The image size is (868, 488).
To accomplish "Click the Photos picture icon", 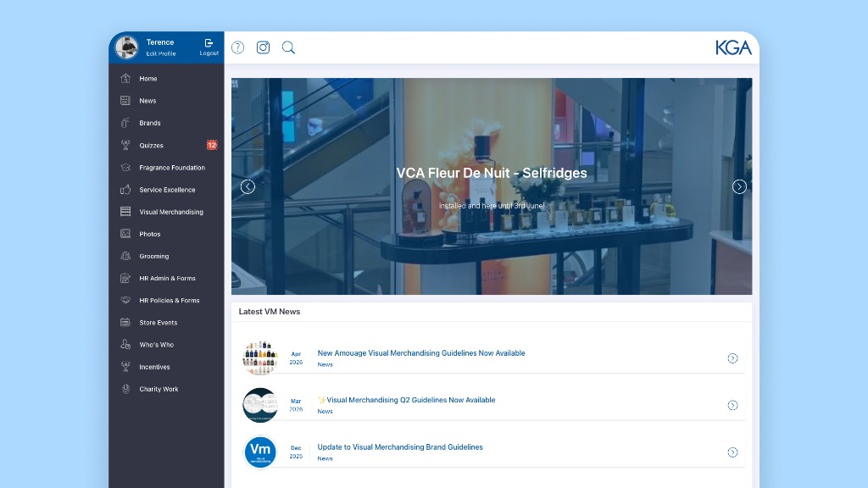I will 125,234.
